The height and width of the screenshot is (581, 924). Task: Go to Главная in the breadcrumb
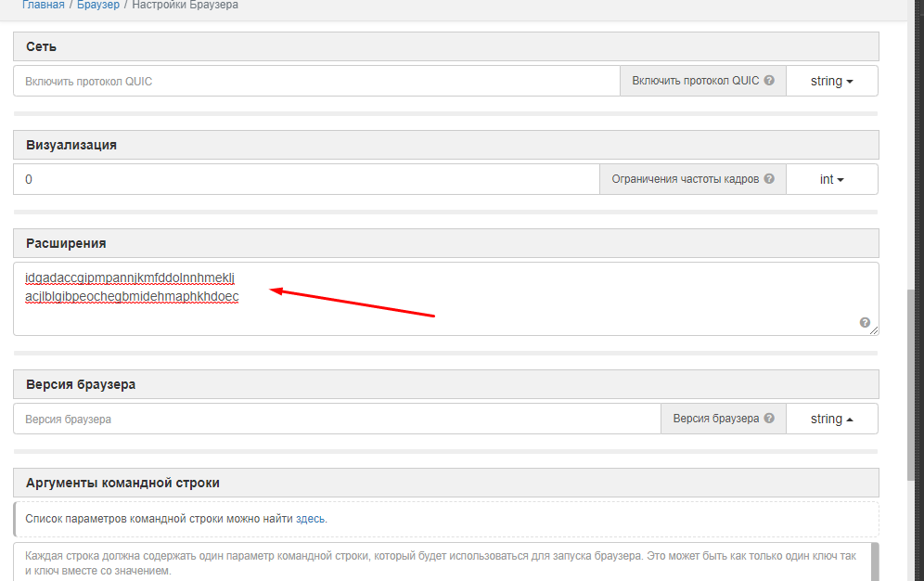coord(44,6)
